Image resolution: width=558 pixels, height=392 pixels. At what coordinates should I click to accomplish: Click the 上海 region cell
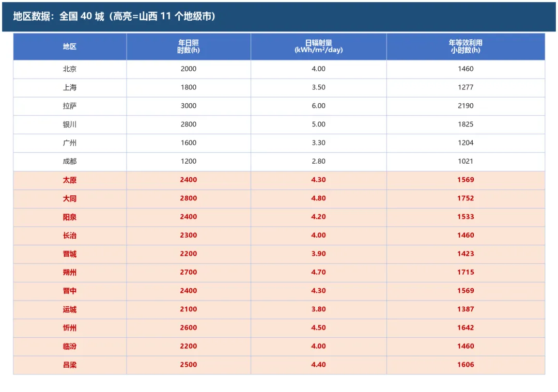click(x=70, y=87)
